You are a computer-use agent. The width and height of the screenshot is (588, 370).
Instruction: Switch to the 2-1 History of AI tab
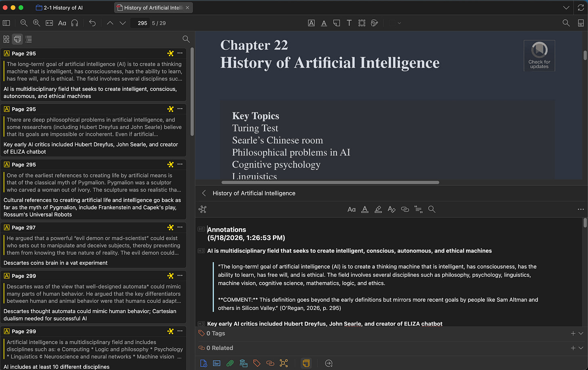pos(59,8)
